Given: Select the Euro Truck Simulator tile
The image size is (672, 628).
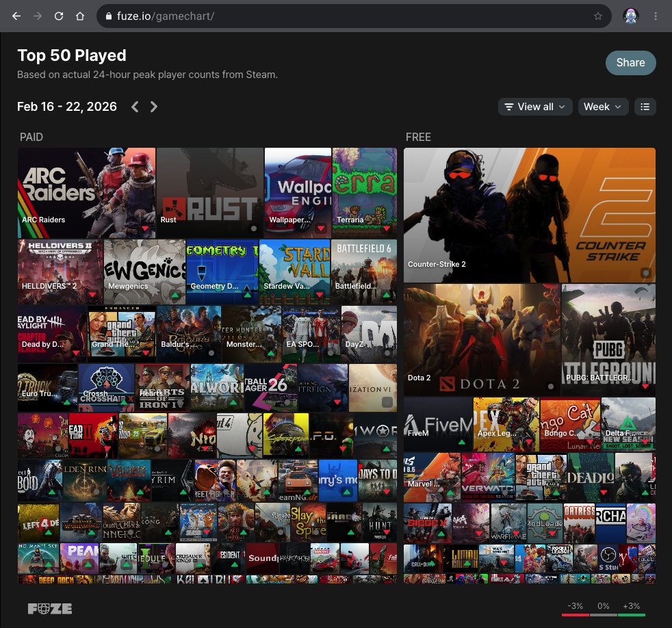Looking at the screenshot, I should pyautogui.click(x=48, y=388).
